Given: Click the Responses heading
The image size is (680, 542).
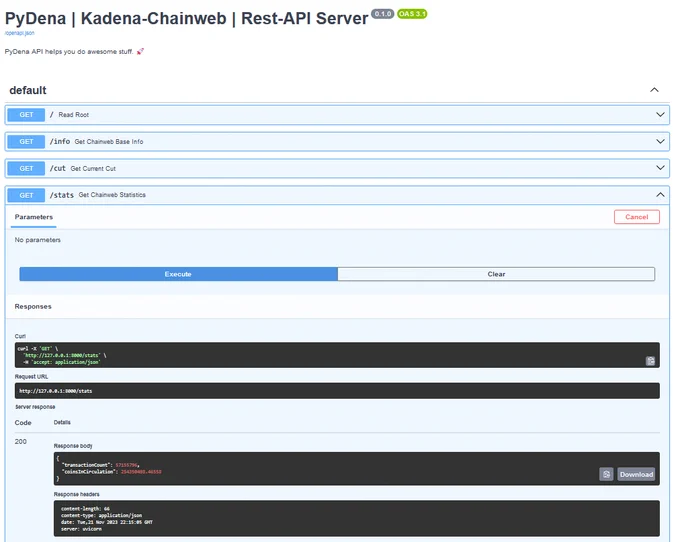Looking at the screenshot, I should pos(33,307).
